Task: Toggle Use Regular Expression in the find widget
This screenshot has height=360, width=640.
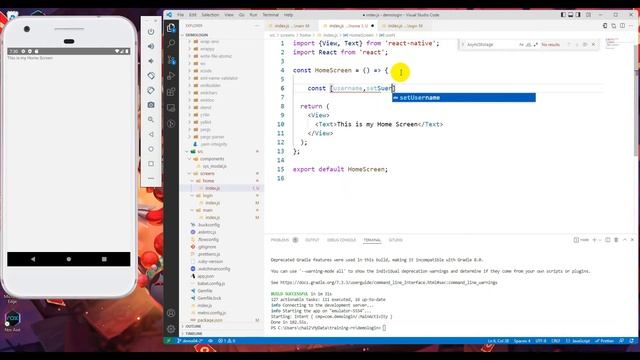Action: click(x=536, y=44)
